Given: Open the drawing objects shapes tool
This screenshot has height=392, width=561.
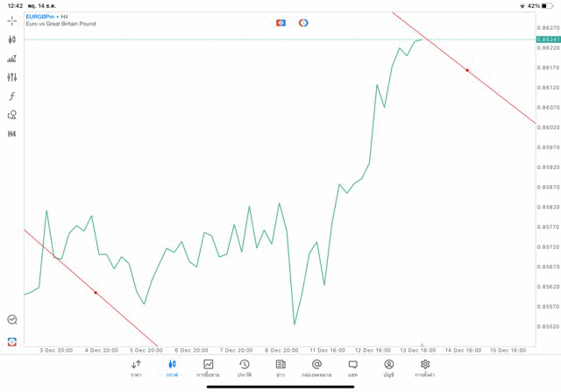Looking at the screenshot, I should [12, 115].
